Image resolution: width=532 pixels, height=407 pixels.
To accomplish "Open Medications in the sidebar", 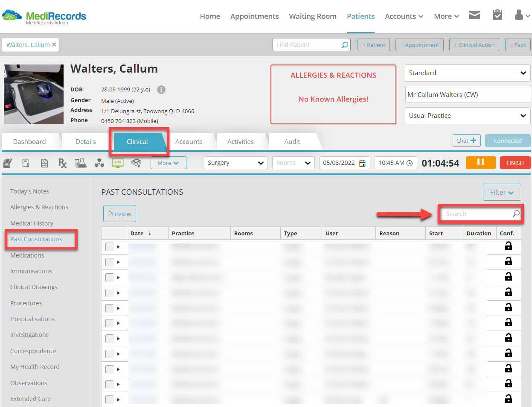I will [27, 255].
